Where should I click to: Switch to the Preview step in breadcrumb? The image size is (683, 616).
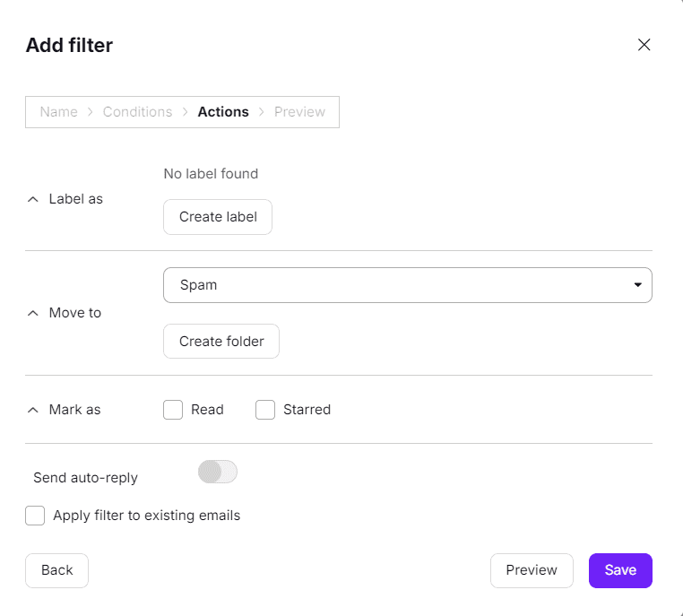(x=299, y=112)
